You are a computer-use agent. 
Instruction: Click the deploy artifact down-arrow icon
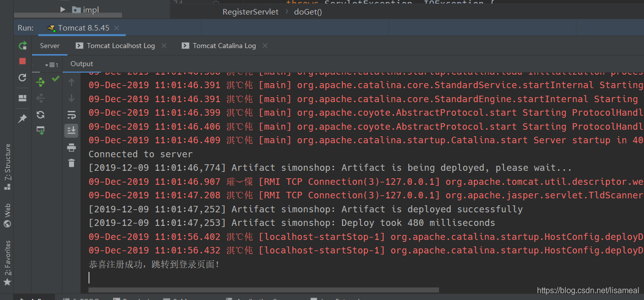pyautogui.click(x=40, y=130)
